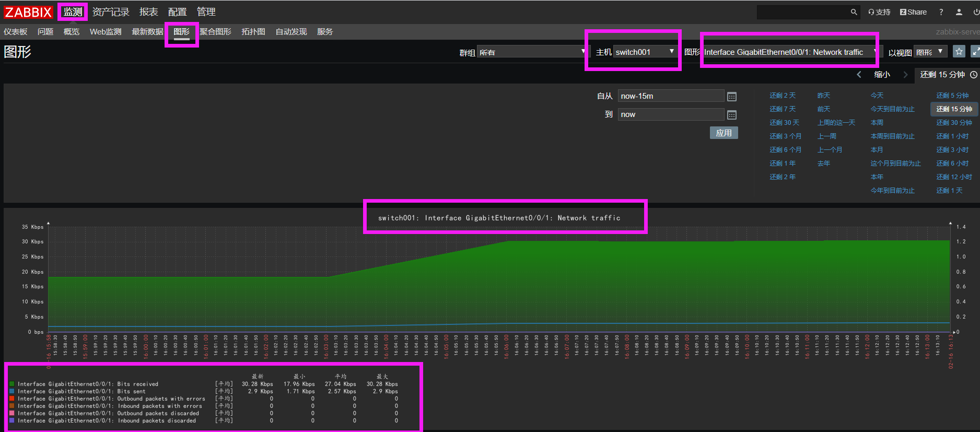Image resolution: width=980 pixels, height=432 pixels.
Task: Select 本周 time range
Action: (877, 123)
